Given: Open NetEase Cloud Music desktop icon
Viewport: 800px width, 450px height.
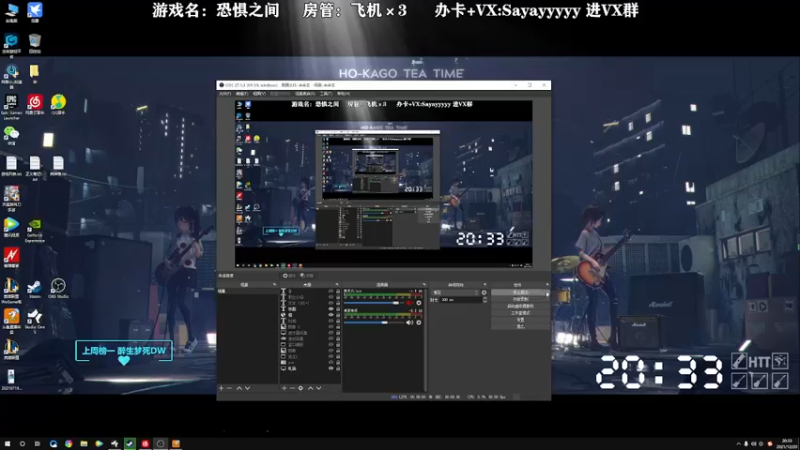Looking at the screenshot, I should pyautogui.click(x=35, y=104).
